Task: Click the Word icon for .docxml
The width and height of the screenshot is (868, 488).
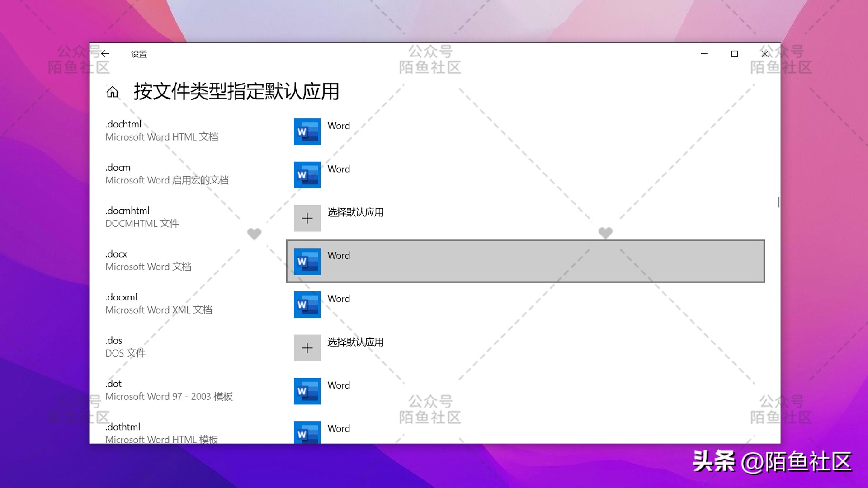Action: point(307,305)
